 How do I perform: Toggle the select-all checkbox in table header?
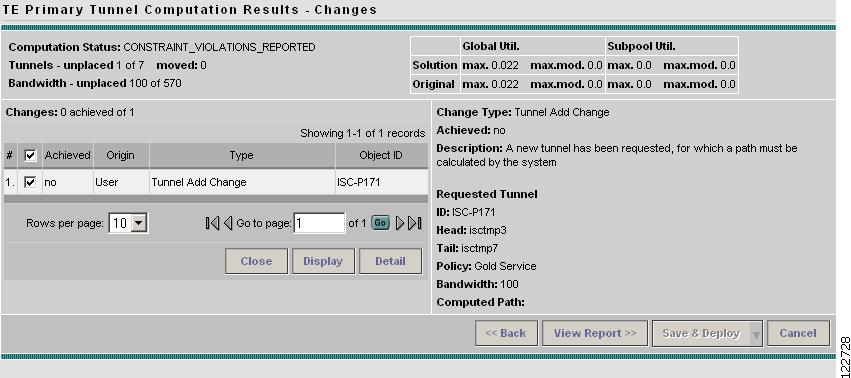coord(30,156)
